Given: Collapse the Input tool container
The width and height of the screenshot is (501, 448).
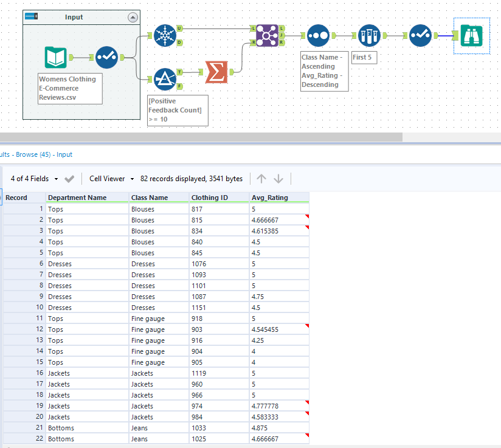Looking at the screenshot, I should coord(133,18).
